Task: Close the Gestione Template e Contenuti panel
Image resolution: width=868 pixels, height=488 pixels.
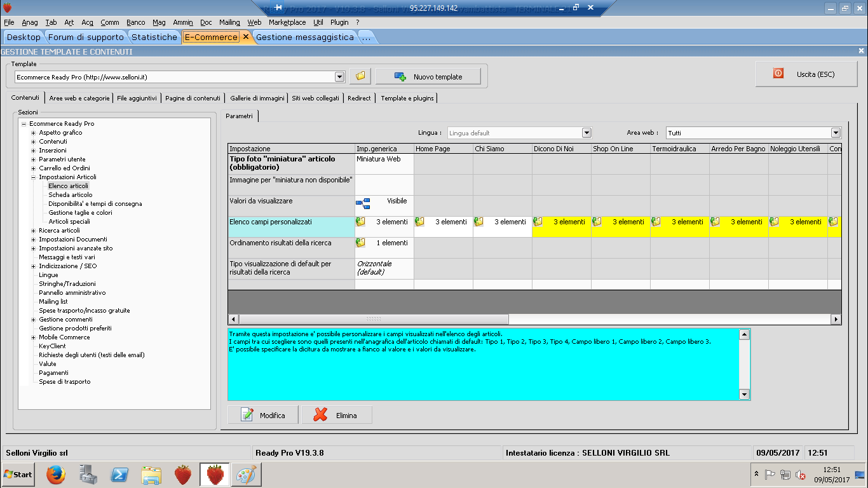Action: [861, 51]
